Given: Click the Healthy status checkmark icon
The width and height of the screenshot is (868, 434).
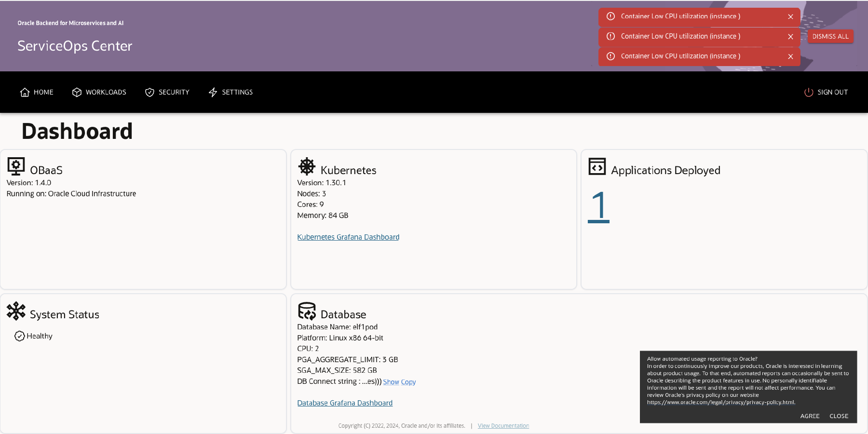Looking at the screenshot, I should click(19, 336).
